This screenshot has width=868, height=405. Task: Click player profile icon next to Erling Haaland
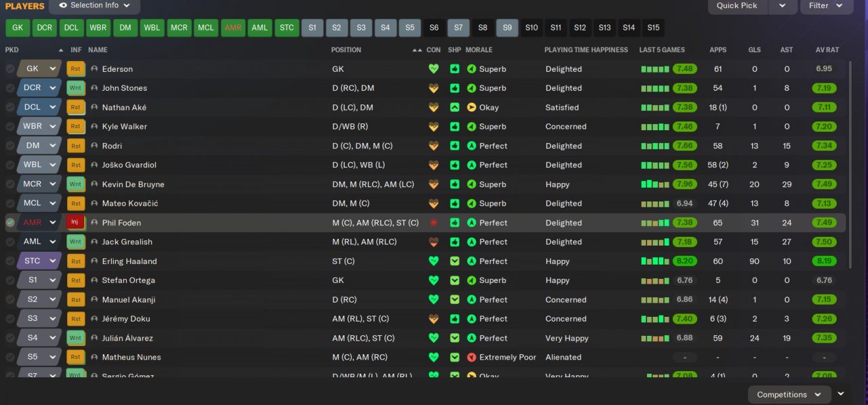[94, 261]
